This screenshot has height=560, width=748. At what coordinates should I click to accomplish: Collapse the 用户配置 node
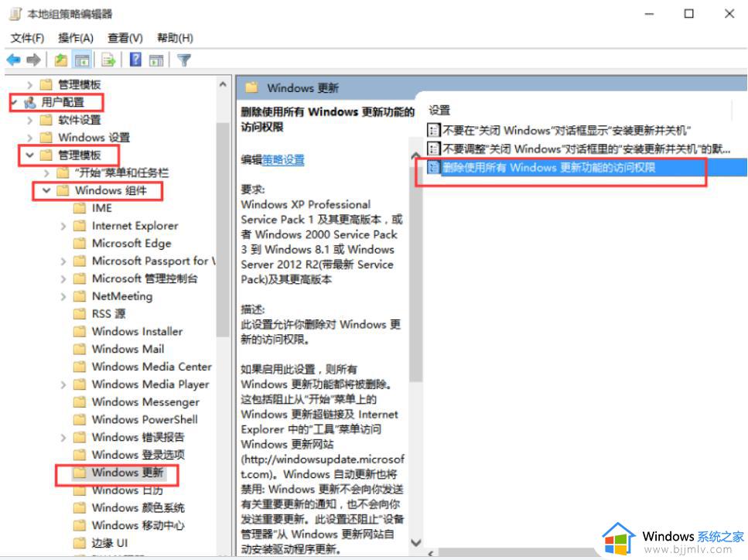[15, 102]
